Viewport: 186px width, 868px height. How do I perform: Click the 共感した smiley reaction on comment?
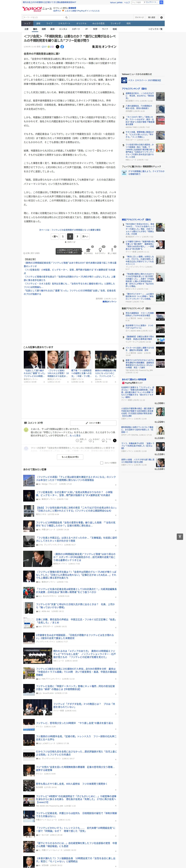(81, 440)
